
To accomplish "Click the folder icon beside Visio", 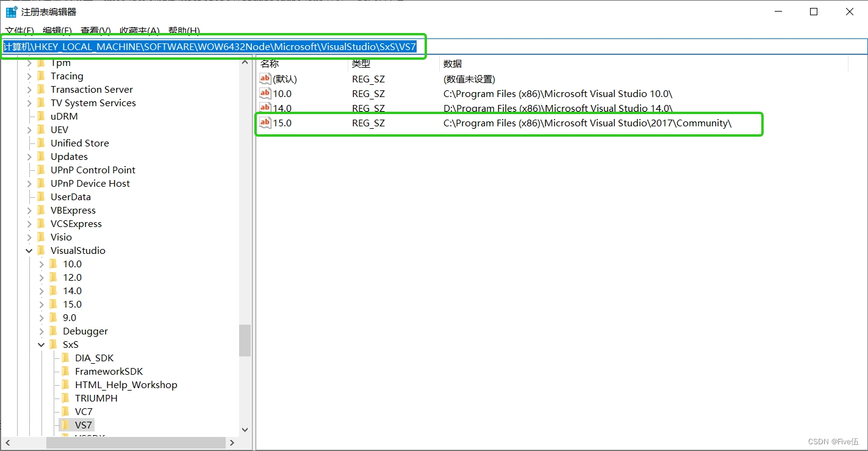I will point(41,237).
